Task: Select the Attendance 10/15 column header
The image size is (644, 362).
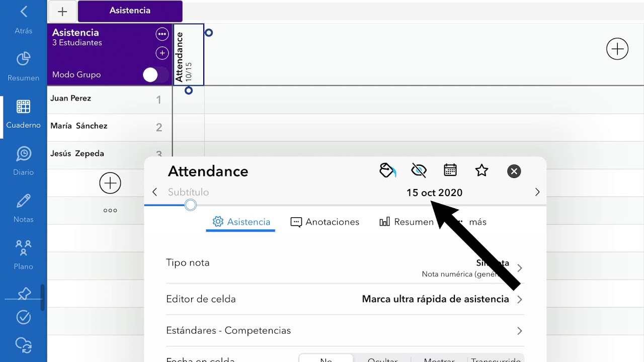Action: tap(188, 55)
